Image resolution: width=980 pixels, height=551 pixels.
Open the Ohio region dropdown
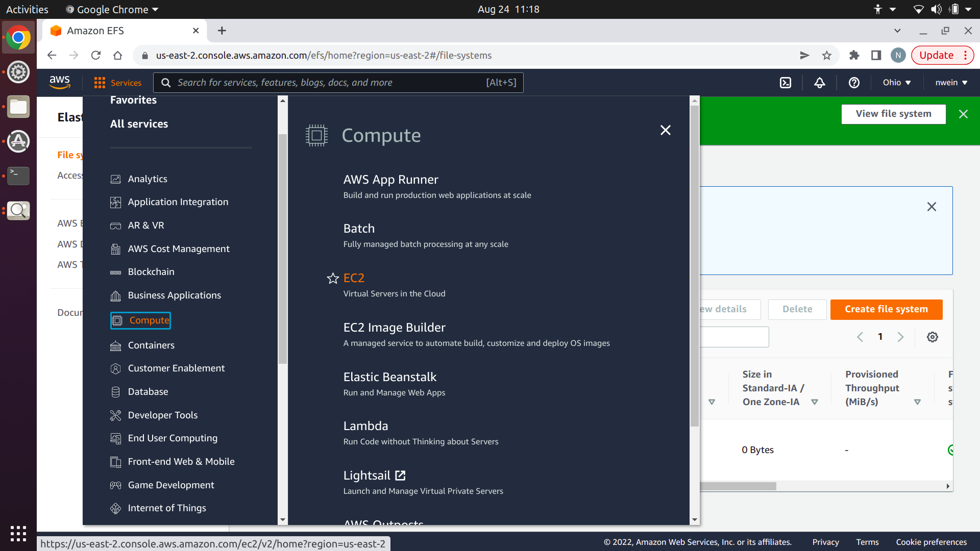click(x=897, y=83)
